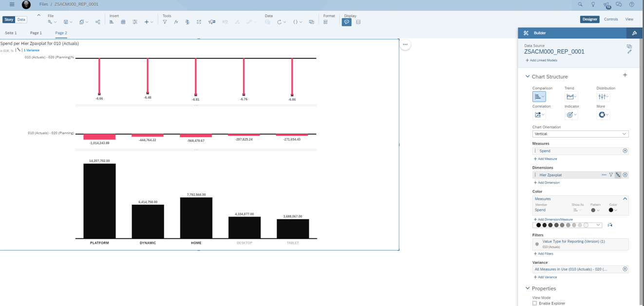644x306 pixels.
Task: Select the Page 2 tab
Action: (61, 33)
